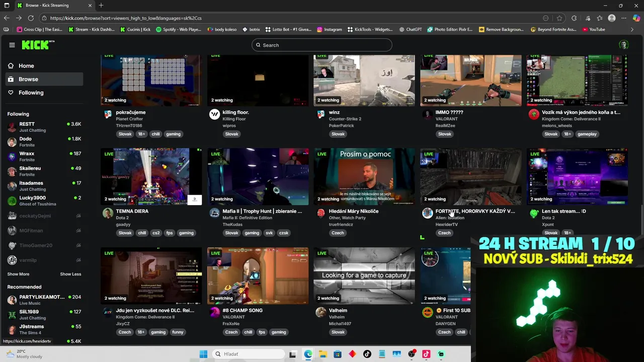Click the HexriderTV streamer avatar
The image size is (644, 362).
click(427, 213)
